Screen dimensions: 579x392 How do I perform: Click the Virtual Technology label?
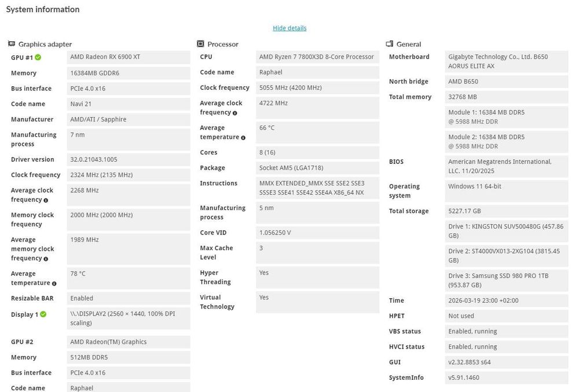pos(217,302)
